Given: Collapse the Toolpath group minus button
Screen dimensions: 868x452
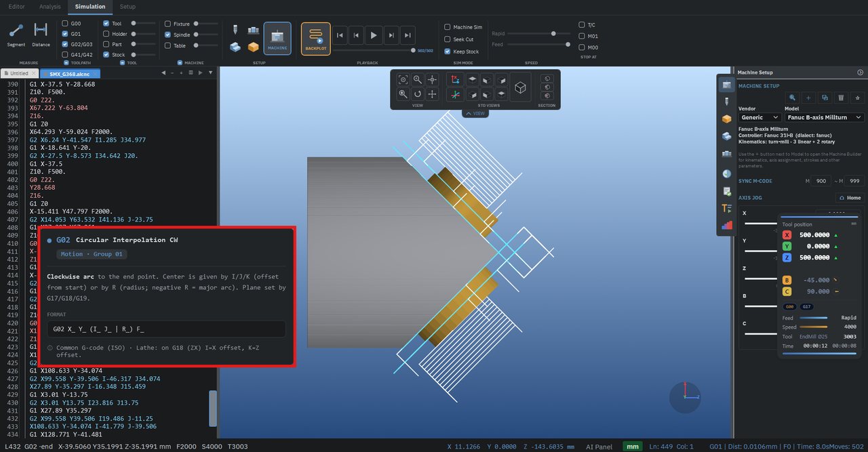Looking at the screenshot, I should tap(66, 63).
